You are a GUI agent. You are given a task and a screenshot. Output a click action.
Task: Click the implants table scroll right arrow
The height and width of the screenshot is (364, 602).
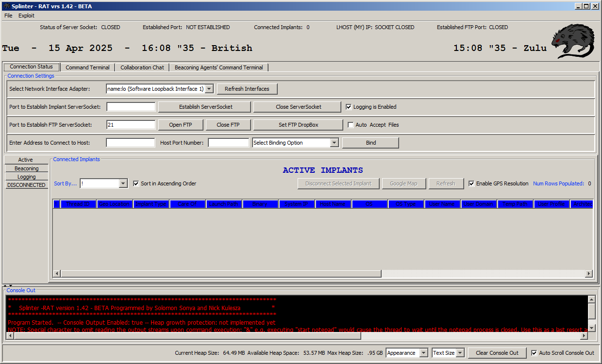(589, 274)
